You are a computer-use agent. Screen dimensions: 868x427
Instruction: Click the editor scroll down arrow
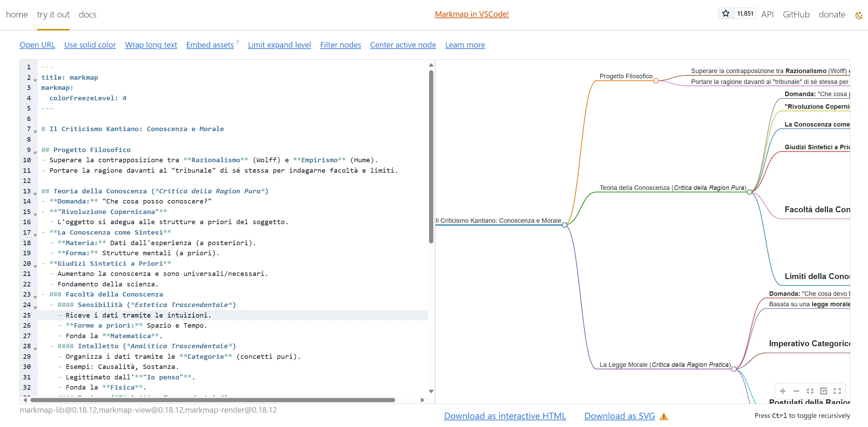click(431, 391)
